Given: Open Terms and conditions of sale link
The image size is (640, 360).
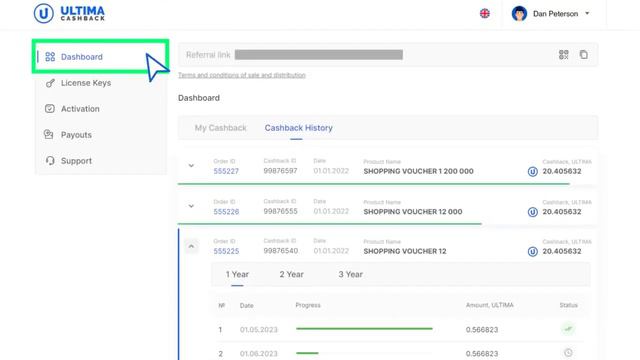Looking at the screenshot, I should point(242,75).
